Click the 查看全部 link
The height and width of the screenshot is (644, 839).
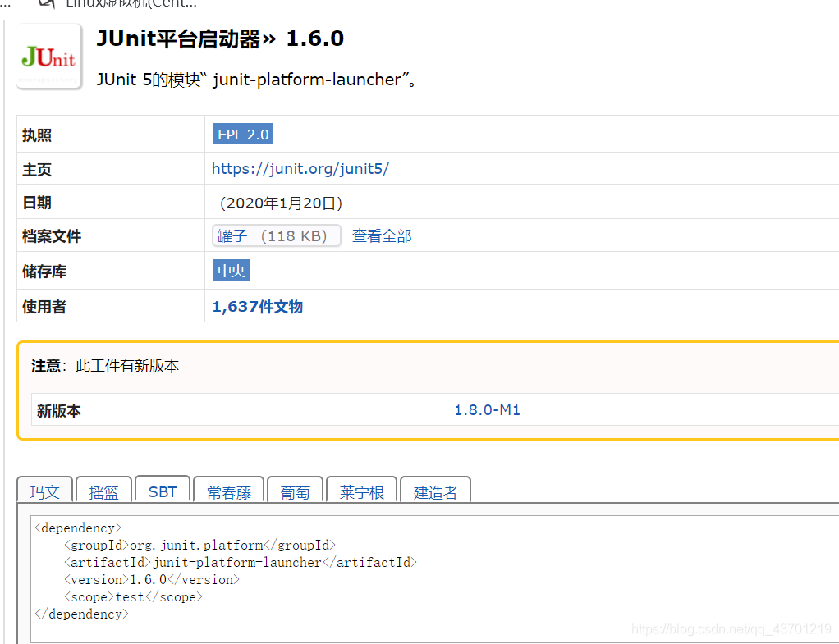pos(382,236)
